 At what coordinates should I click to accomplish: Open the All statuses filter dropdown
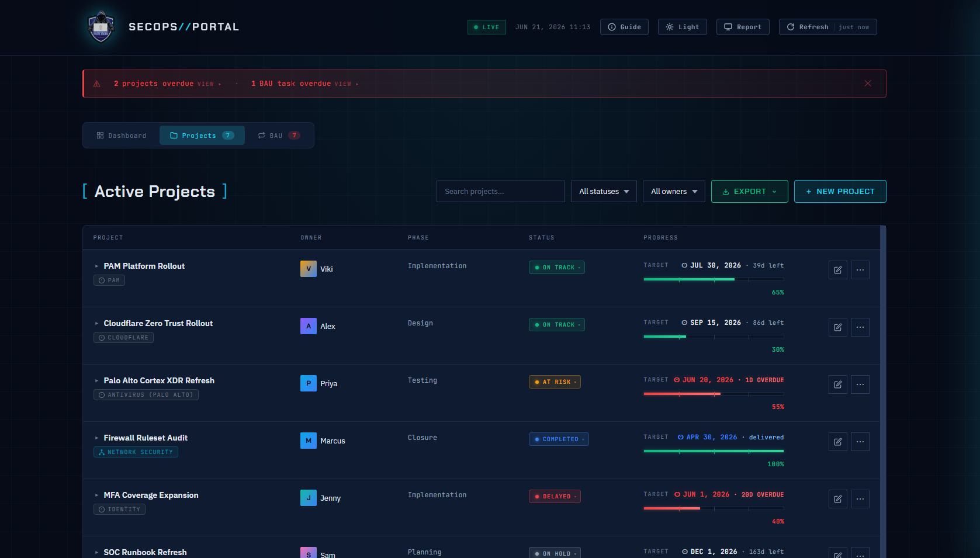[604, 192]
